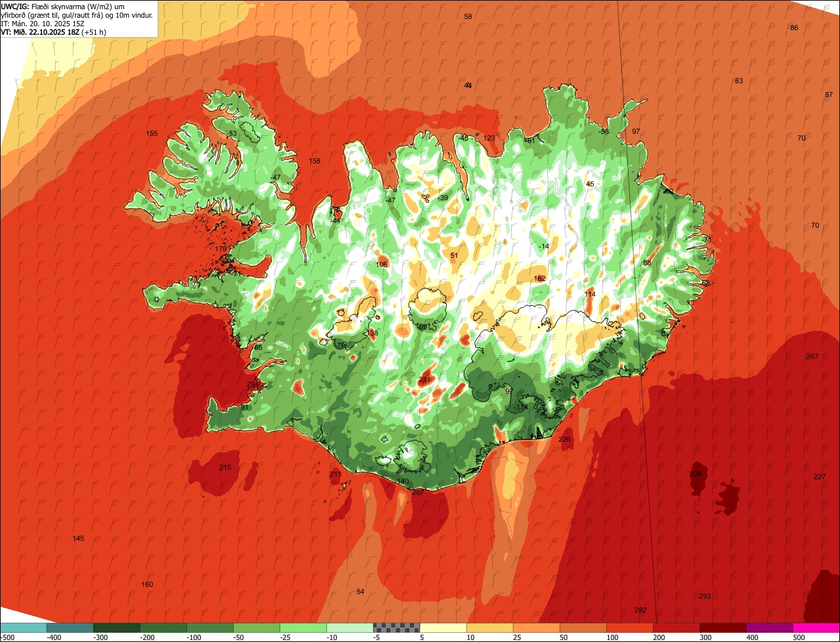
Task: Click the map value '-14' in the northeast highlands
Action: pos(544,246)
